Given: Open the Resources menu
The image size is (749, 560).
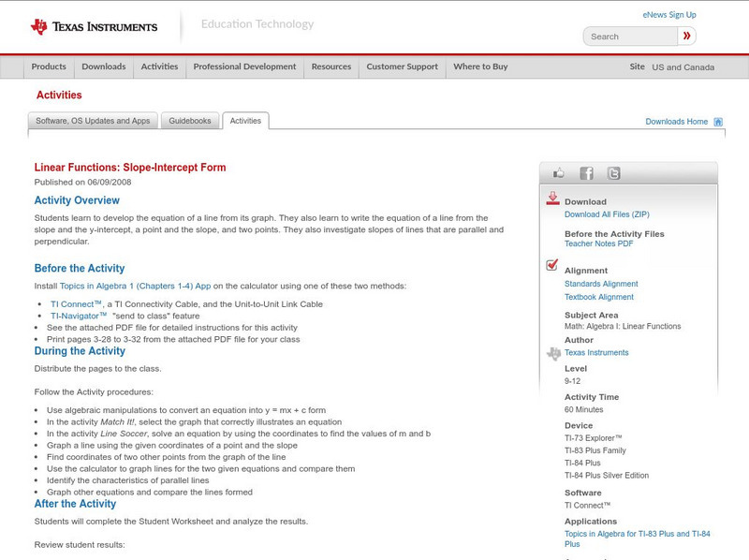Looking at the screenshot, I should click(x=331, y=66).
